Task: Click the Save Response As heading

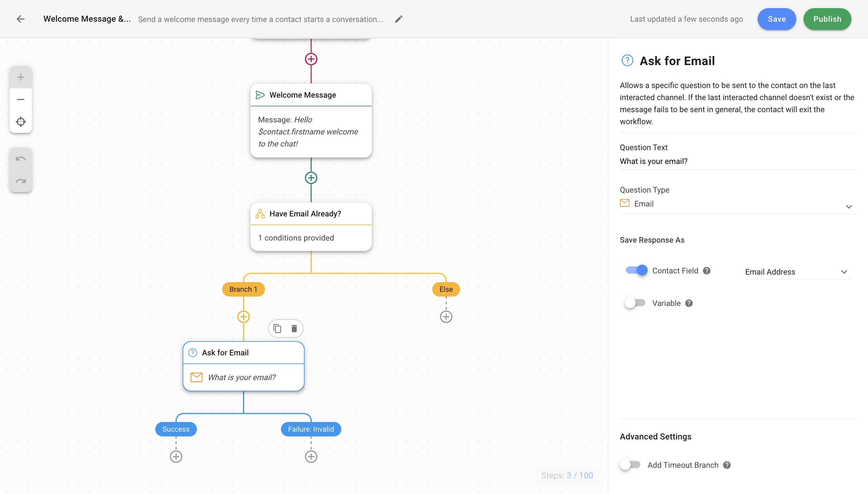Action: (x=652, y=240)
